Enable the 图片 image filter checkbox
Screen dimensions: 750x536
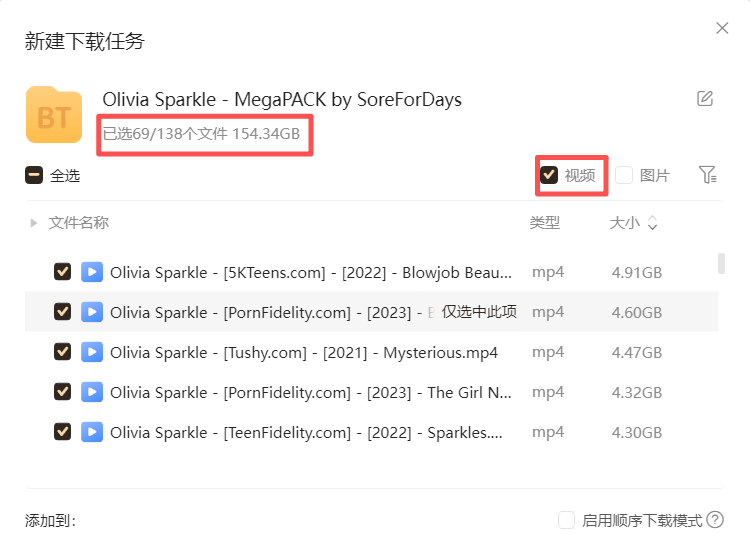click(x=624, y=175)
